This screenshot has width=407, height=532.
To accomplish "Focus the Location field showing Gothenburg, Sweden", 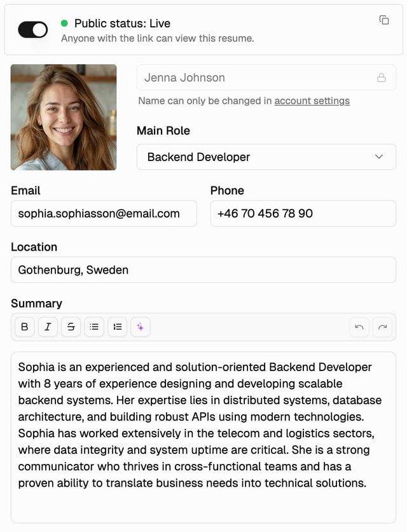I will pos(203,270).
